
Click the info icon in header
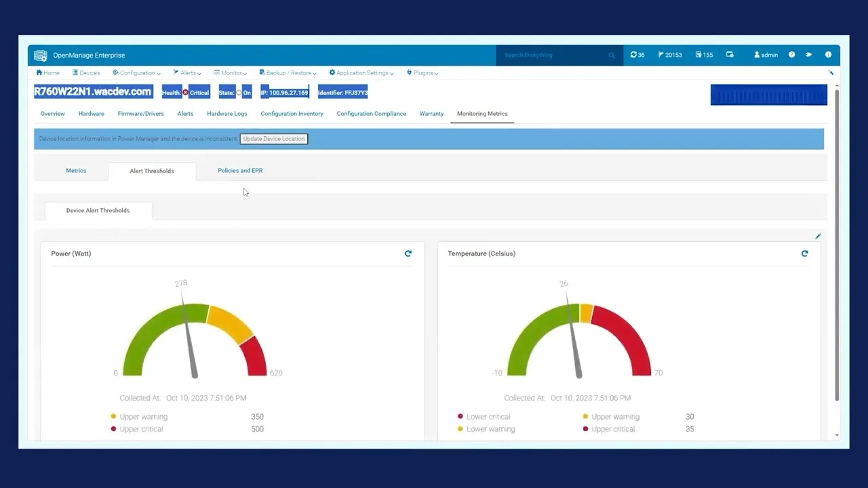pyautogui.click(x=828, y=55)
